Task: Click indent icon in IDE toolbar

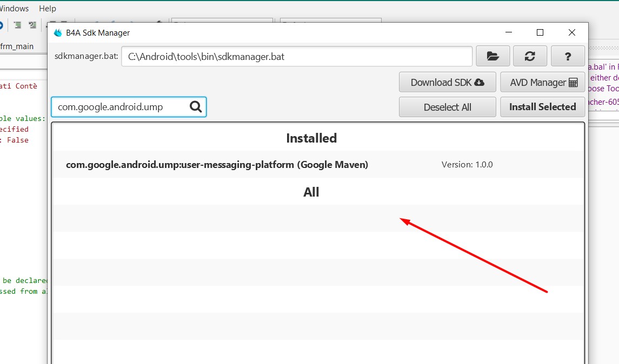Action: click(17, 25)
